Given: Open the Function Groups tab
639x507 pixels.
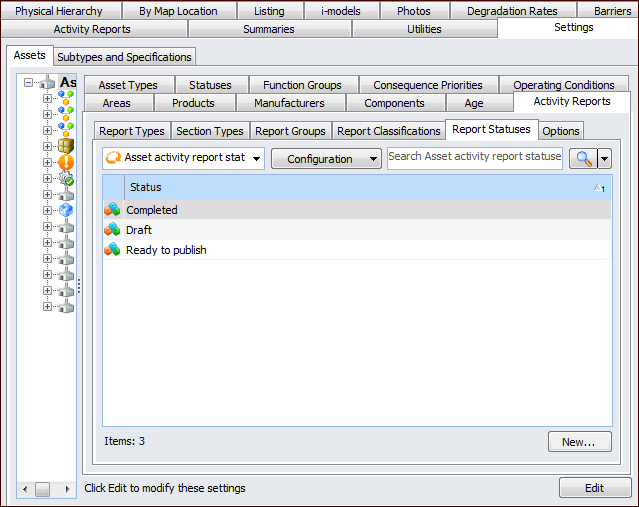Looking at the screenshot, I should 303,85.
